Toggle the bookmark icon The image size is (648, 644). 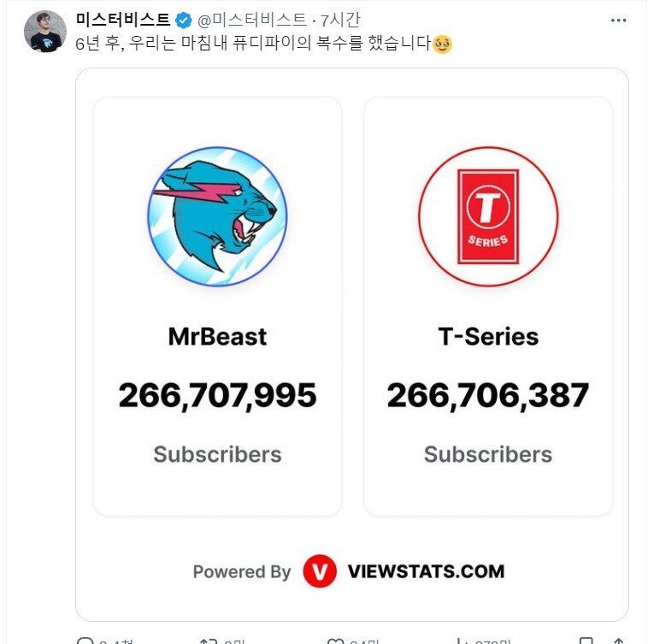click(x=585, y=641)
